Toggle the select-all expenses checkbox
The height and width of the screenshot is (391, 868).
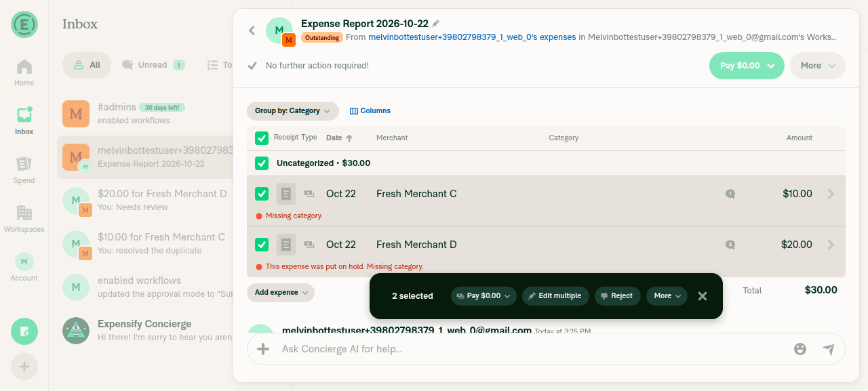pos(262,138)
